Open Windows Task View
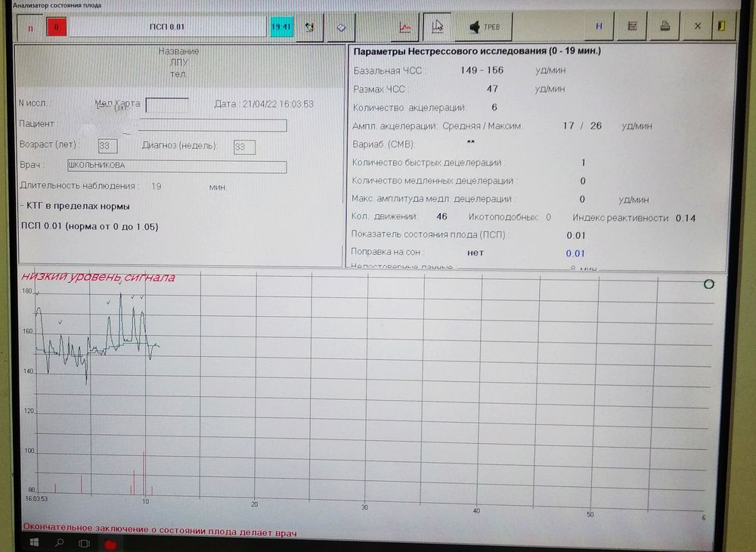 [85, 544]
